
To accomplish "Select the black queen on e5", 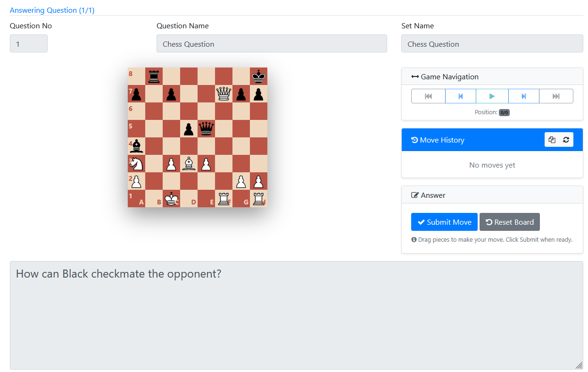I will click(206, 129).
